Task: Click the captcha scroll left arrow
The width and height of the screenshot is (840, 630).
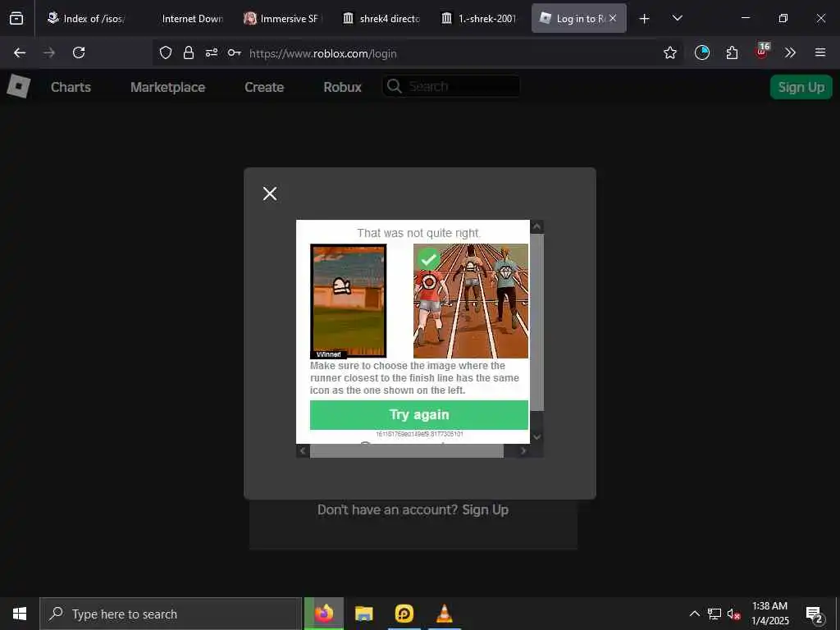Action: 303,450
